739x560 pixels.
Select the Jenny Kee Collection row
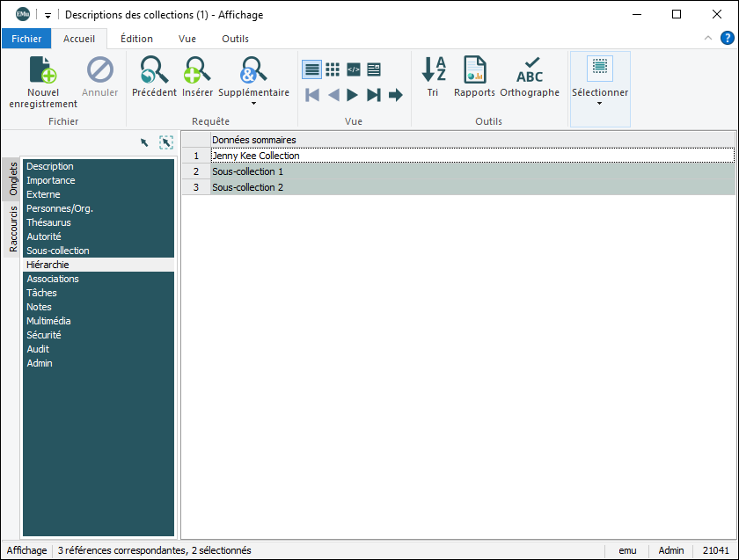[x=256, y=156]
